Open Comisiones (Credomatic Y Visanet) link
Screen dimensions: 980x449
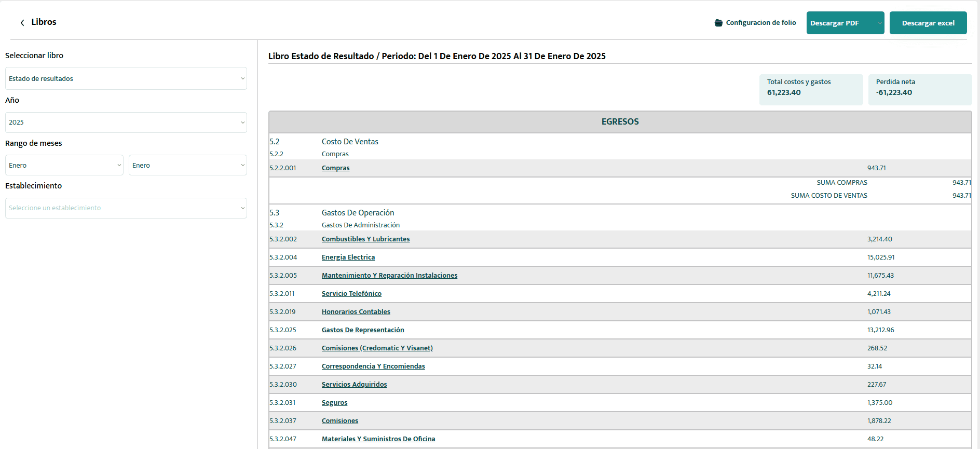tap(377, 348)
